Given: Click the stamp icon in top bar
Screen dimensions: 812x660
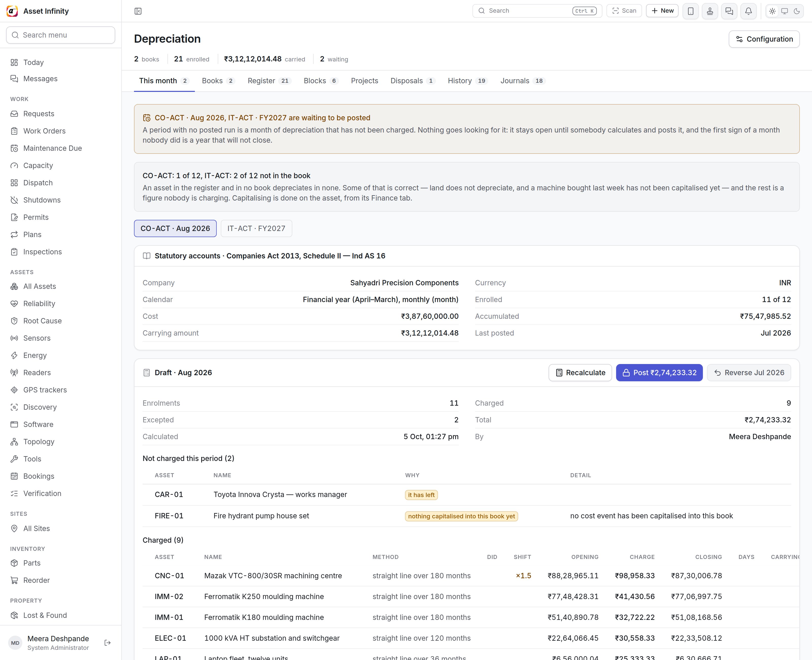Looking at the screenshot, I should 709,11.
